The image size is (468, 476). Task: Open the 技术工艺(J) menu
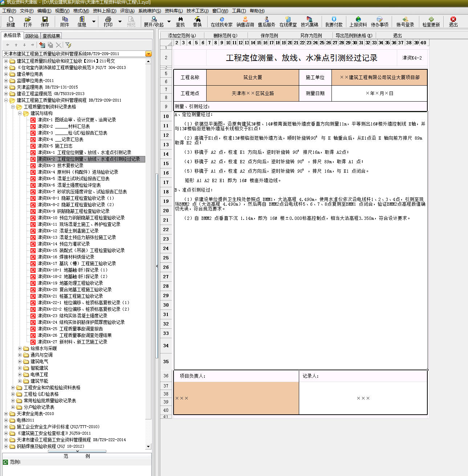coord(198,11)
